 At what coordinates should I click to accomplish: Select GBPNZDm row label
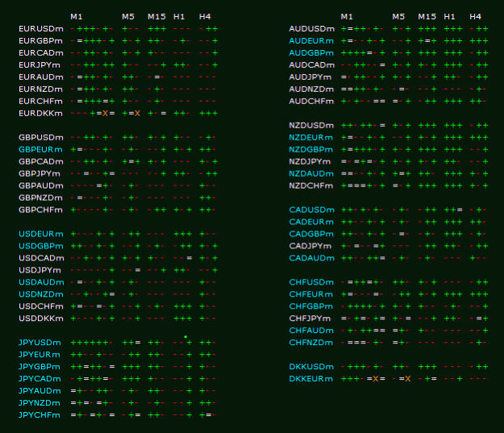[x=40, y=198]
